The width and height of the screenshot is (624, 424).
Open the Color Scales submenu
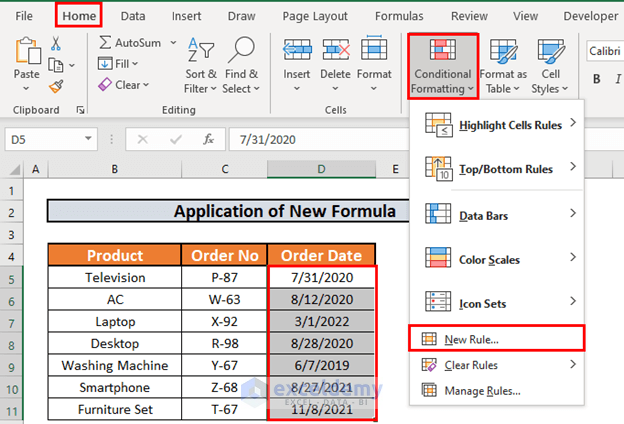click(497, 259)
